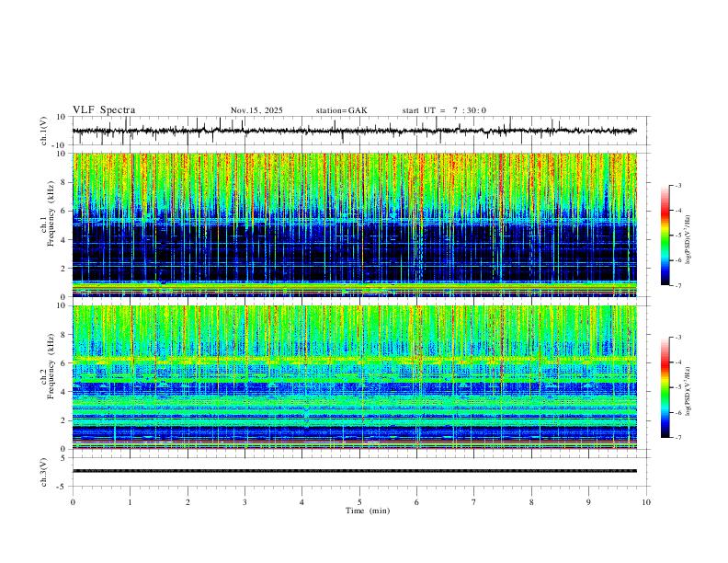This screenshot has height=563, width=728.
Task: Click the "4" tick label on Time axis
Action: coord(302,502)
